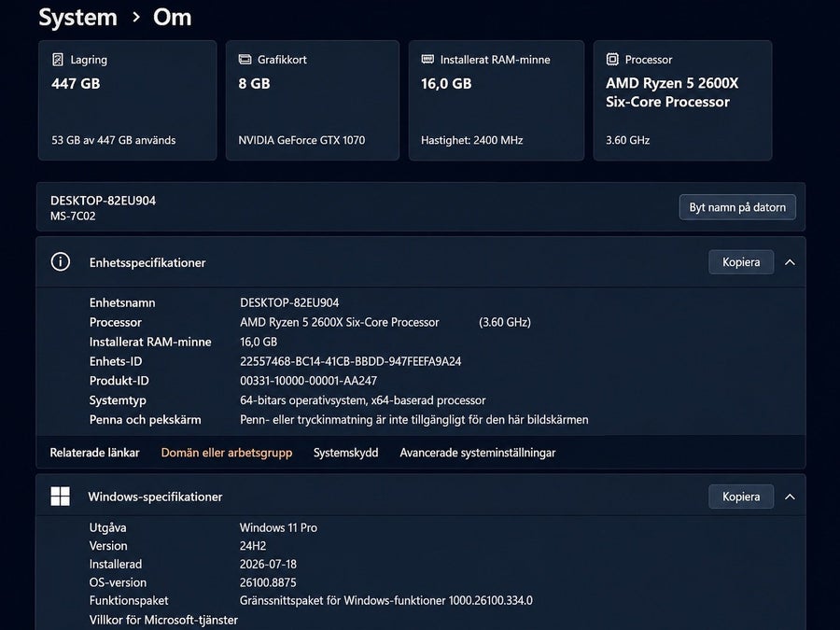The width and height of the screenshot is (840, 630).
Task: Click the Om breadcrumb title
Action: [x=172, y=17]
